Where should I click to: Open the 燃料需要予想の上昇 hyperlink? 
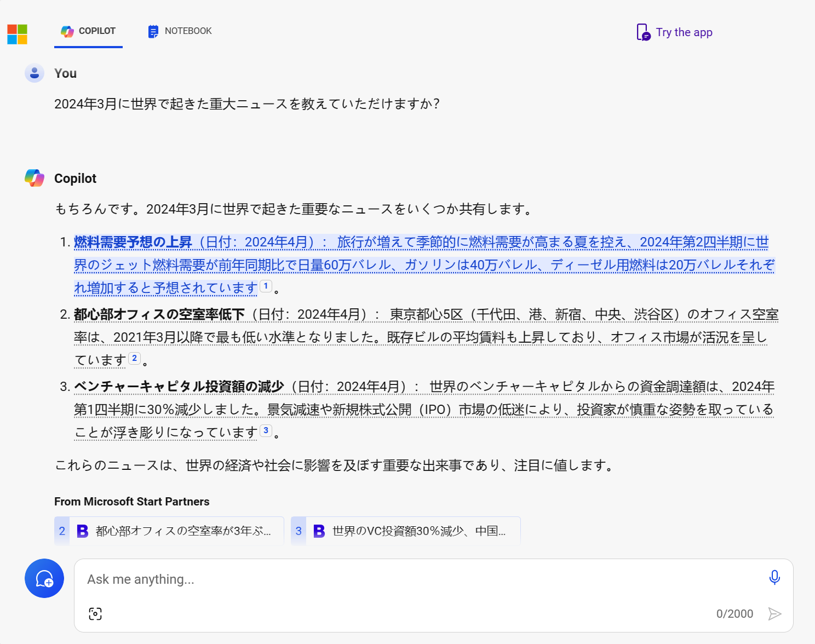(133, 242)
